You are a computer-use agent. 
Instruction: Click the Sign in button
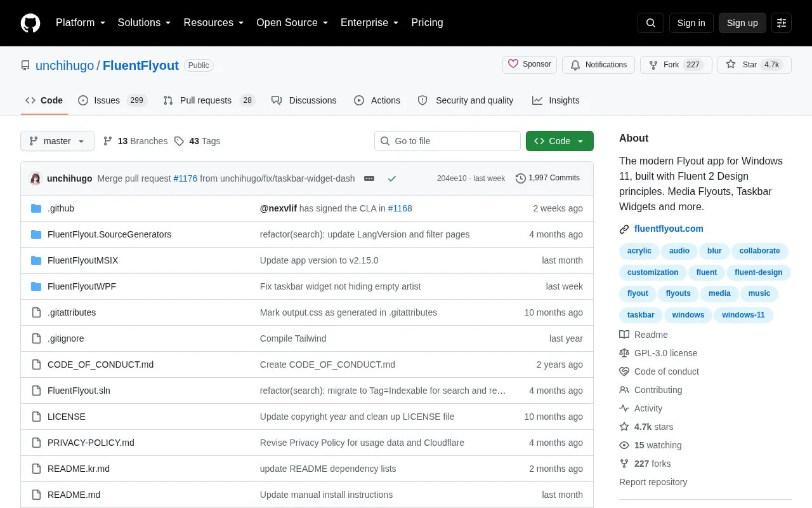tap(691, 23)
